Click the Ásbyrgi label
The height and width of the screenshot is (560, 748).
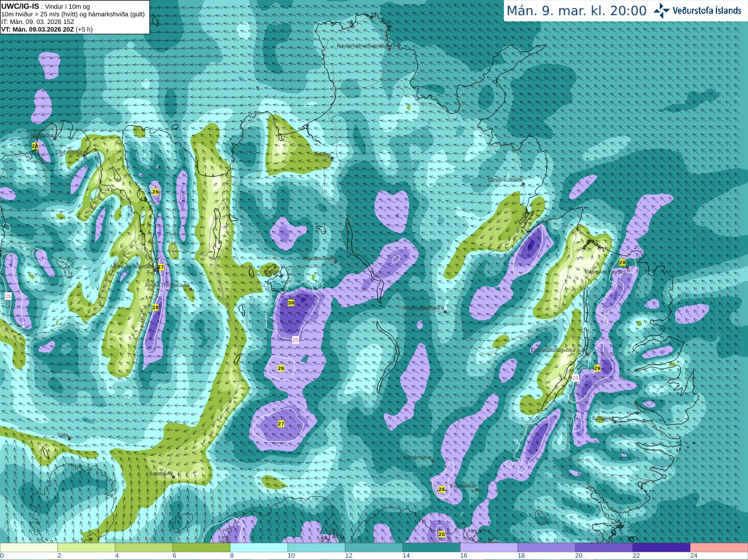[x=322, y=155]
